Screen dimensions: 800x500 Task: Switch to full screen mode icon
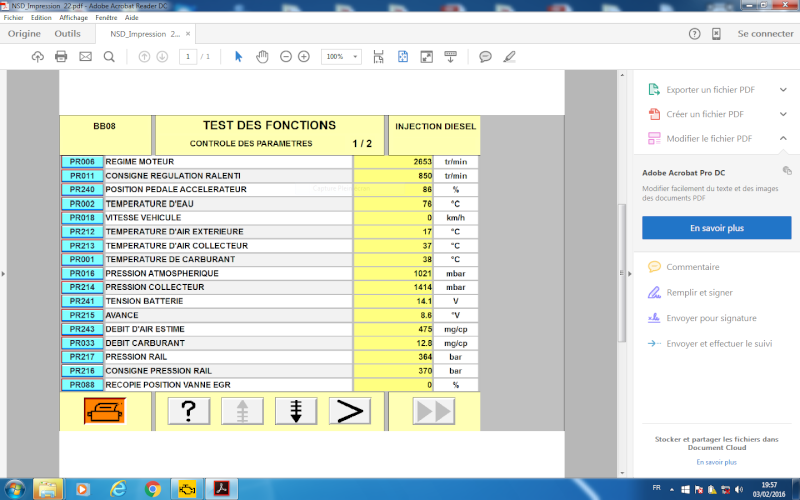point(427,57)
